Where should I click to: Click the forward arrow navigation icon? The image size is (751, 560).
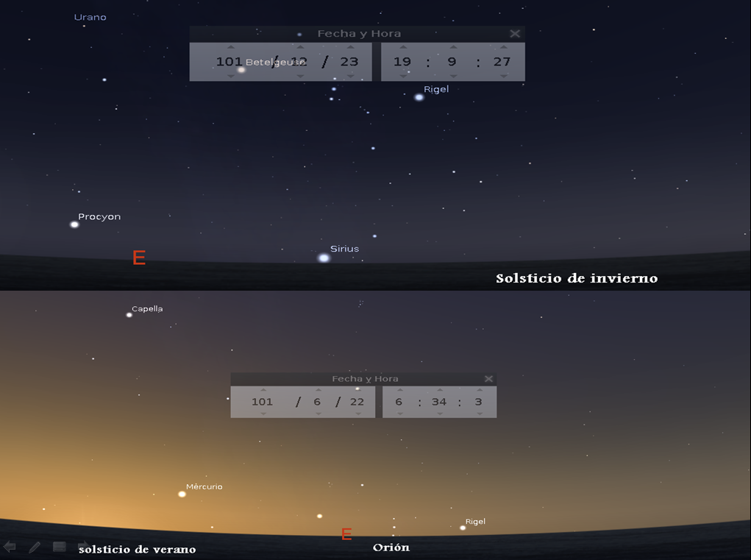[83, 547]
